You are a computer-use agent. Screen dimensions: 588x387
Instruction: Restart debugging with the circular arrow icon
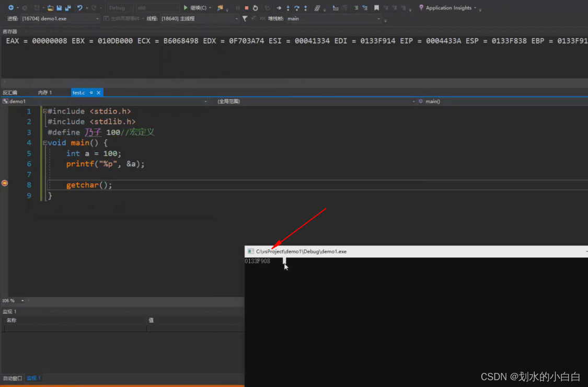click(256, 8)
